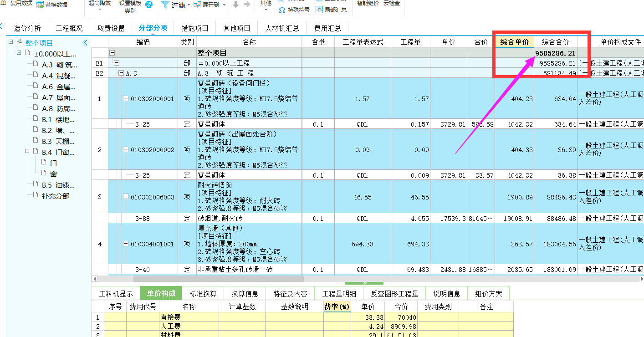The image size is (644, 337).
Task: Switch to 人材机汇总 tab
Action: [282, 28]
